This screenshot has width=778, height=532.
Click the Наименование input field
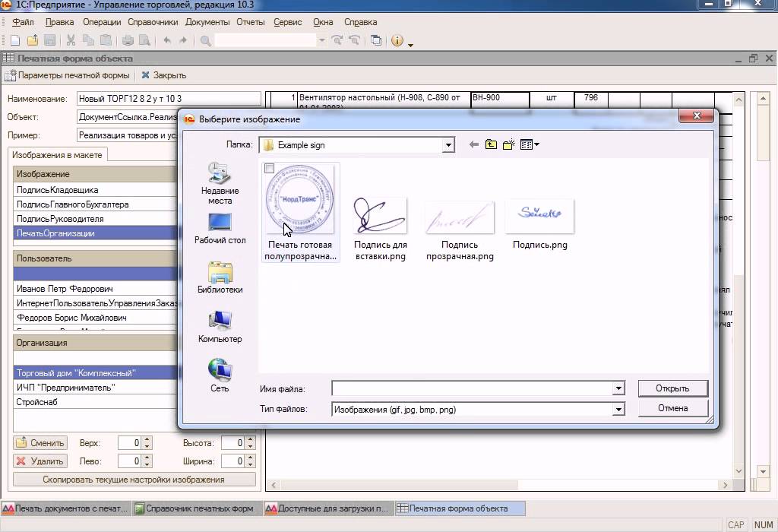click(169, 98)
